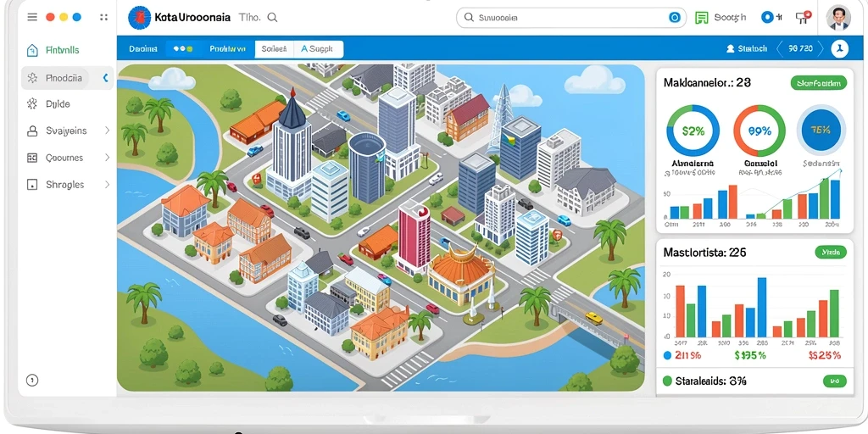Switch to the Solea tab

coord(274,48)
